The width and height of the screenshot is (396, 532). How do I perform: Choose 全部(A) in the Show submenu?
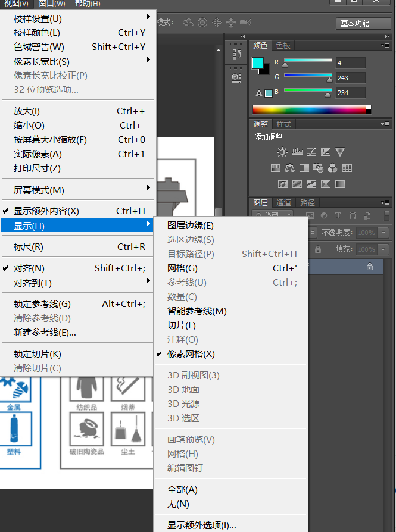coord(231,490)
